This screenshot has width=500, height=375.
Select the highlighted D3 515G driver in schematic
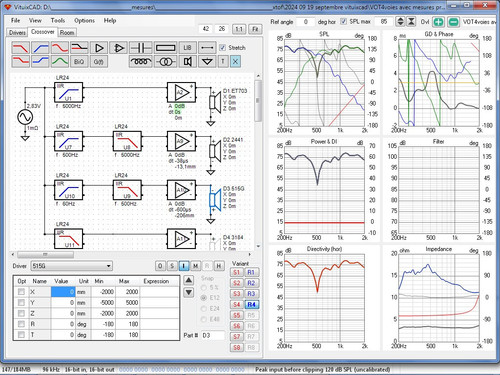click(x=215, y=199)
